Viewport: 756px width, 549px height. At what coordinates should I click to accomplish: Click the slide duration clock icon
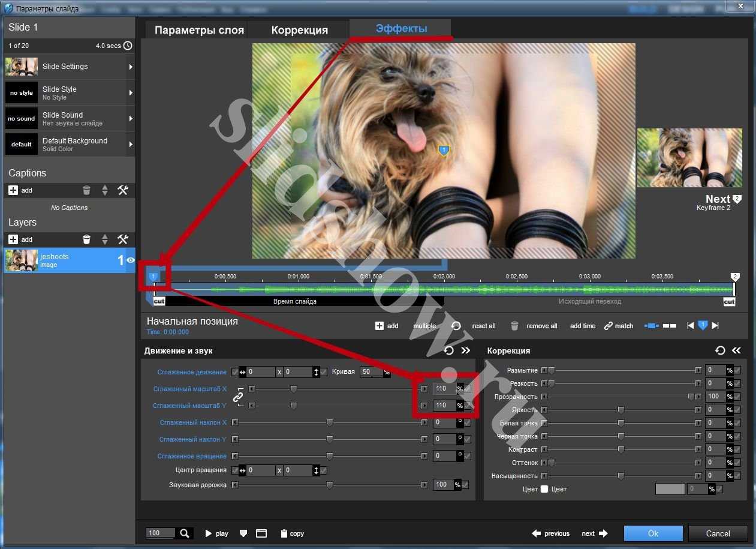click(127, 46)
